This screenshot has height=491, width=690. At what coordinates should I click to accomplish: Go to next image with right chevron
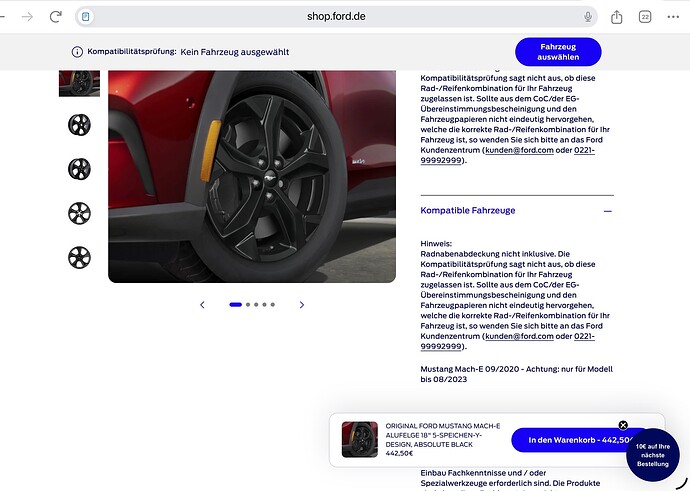tap(301, 304)
